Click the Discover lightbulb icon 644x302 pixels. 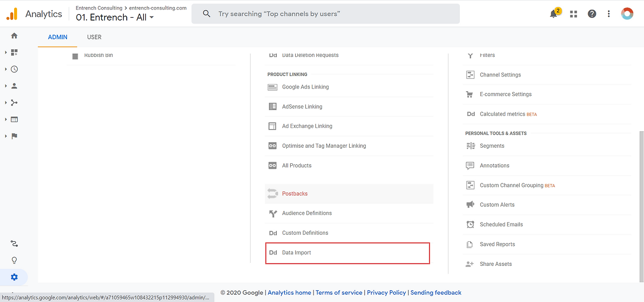14,260
